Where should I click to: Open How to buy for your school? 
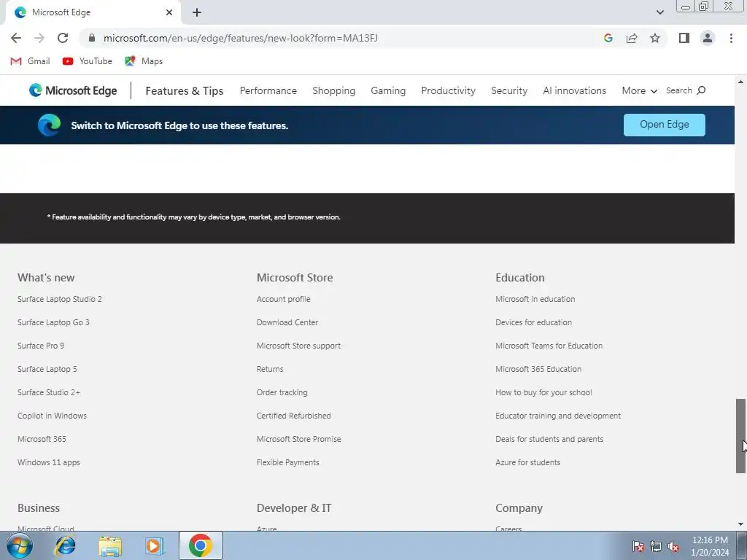(543, 392)
